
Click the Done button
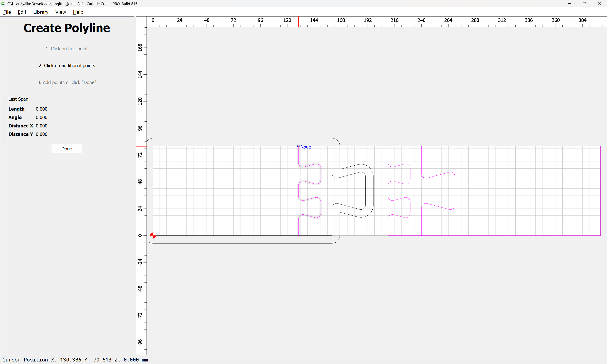tap(67, 149)
